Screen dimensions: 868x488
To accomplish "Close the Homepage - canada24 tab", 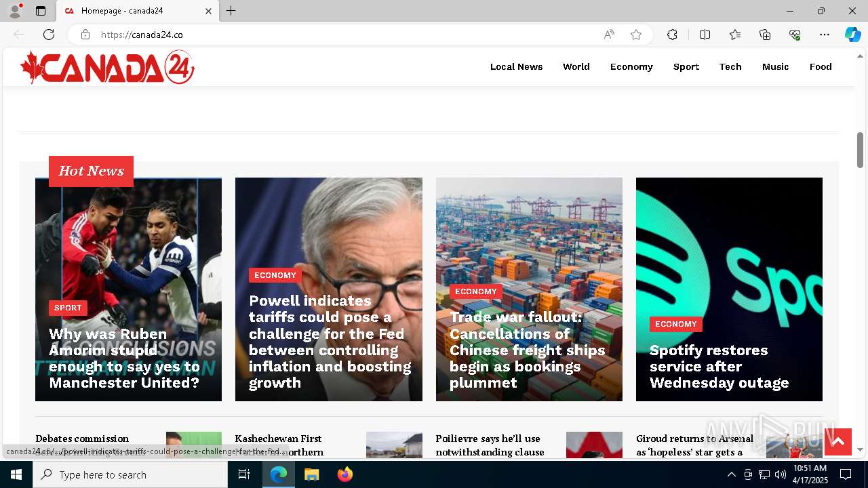I will pyautogui.click(x=208, y=11).
